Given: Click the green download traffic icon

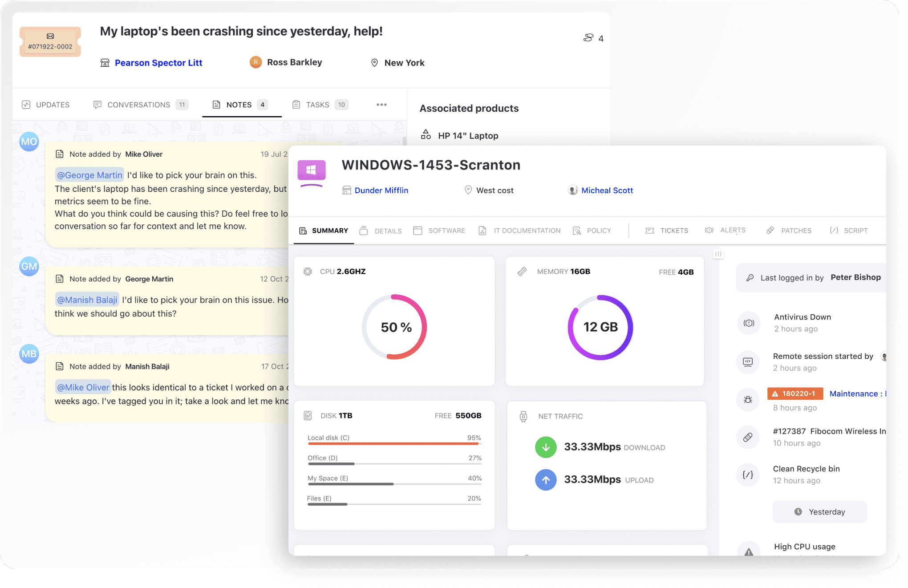Looking at the screenshot, I should pyautogui.click(x=546, y=447).
